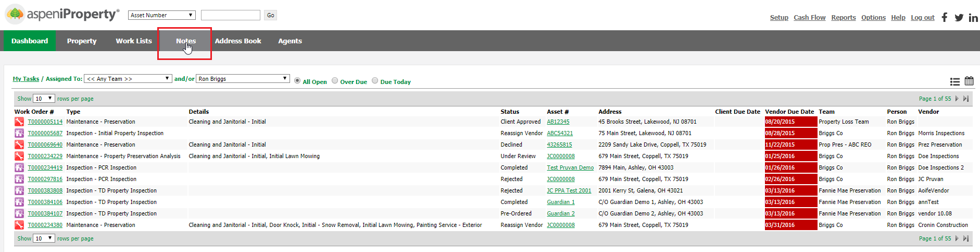Open work order T0000234380
Viewport: 980px width, 252px height.
(x=45, y=225)
